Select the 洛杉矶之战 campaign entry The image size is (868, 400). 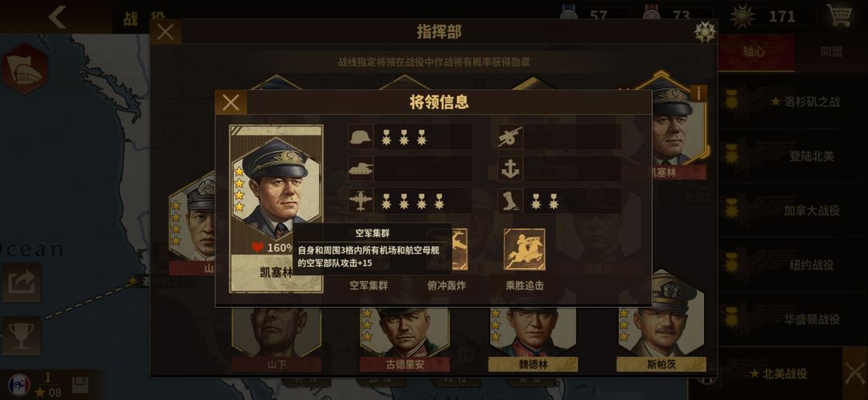click(793, 102)
